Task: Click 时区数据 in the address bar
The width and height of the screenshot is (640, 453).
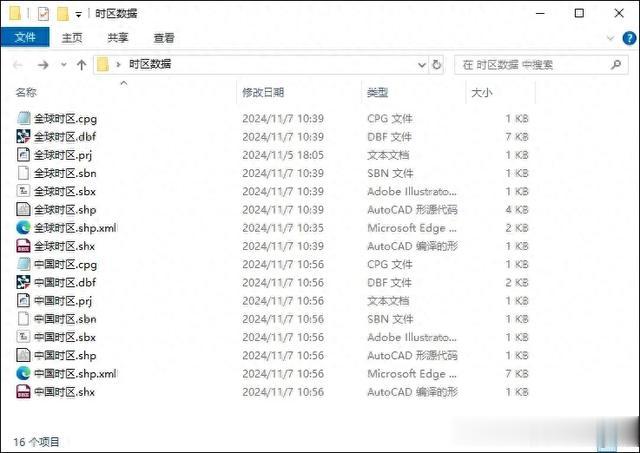Action: pyautogui.click(x=150, y=64)
